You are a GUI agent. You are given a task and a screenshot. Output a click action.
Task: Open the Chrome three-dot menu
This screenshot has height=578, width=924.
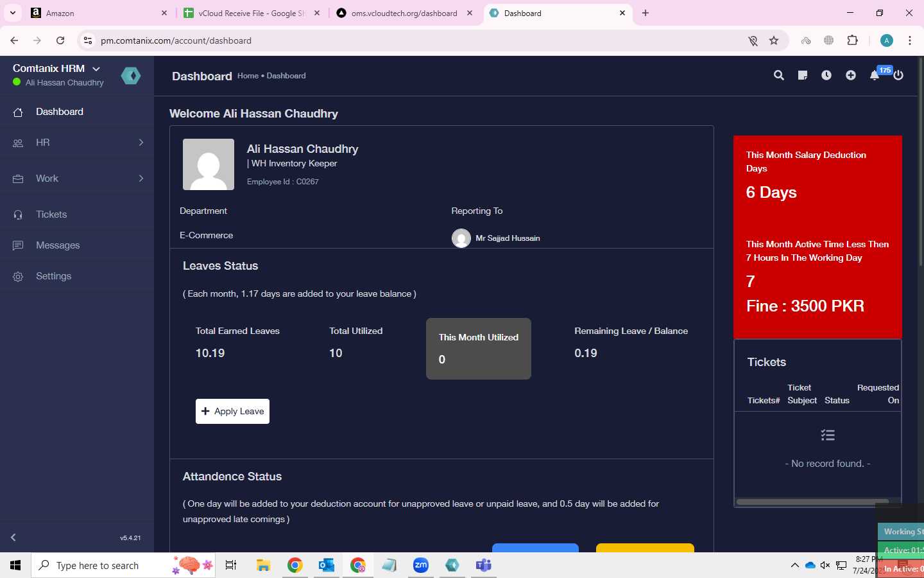pyautogui.click(x=910, y=40)
